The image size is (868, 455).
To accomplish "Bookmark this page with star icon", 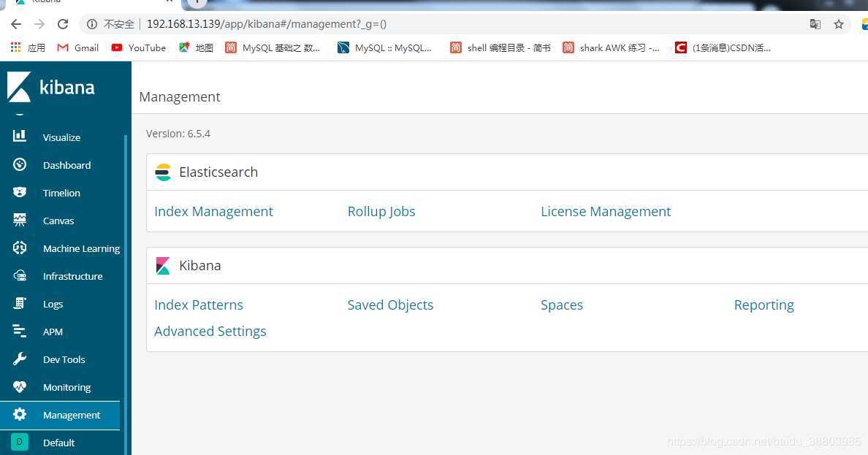I will tap(839, 24).
